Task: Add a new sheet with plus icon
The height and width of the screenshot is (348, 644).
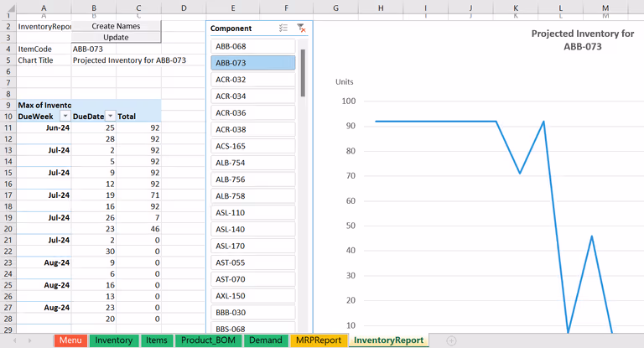Action: [x=451, y=340]
